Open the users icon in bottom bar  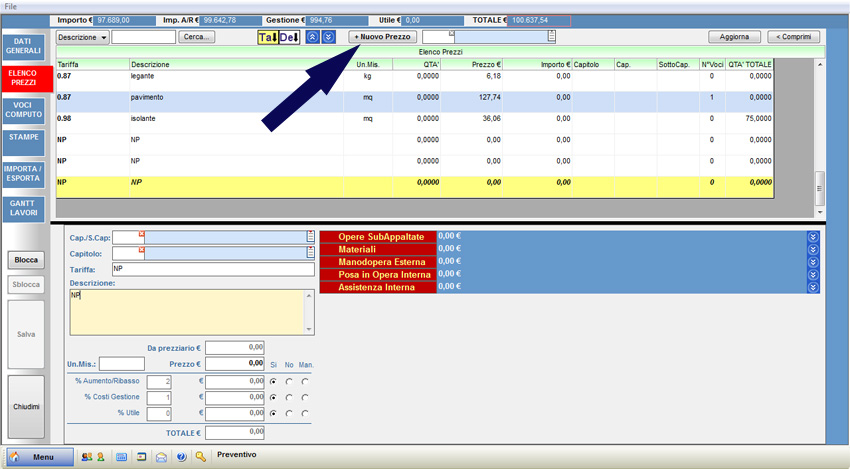(87, 456)
